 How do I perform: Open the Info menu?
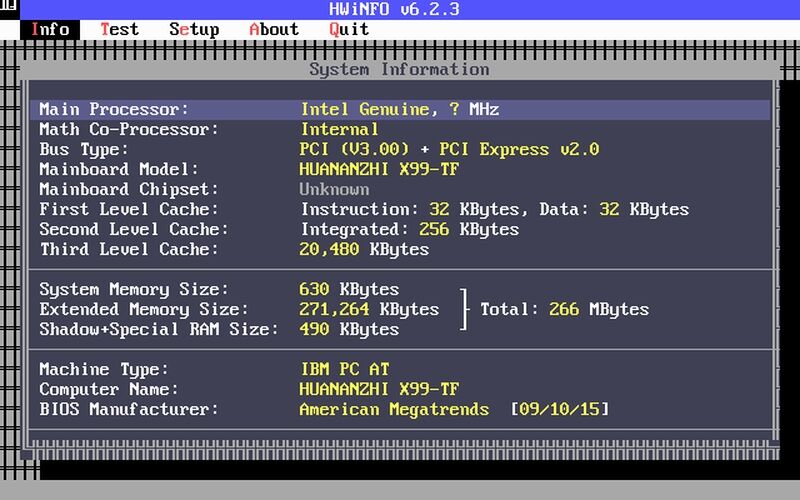point(50,30)
